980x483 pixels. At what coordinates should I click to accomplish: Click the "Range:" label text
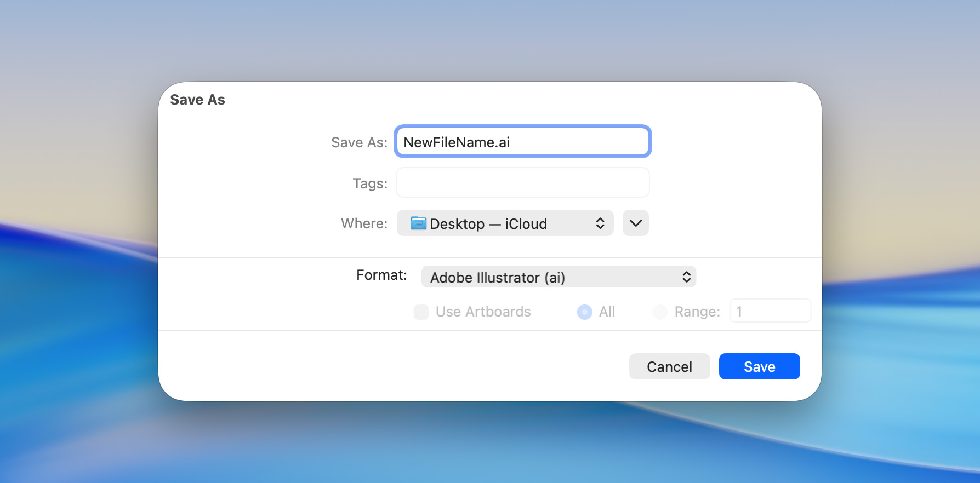tap(697, 312)
